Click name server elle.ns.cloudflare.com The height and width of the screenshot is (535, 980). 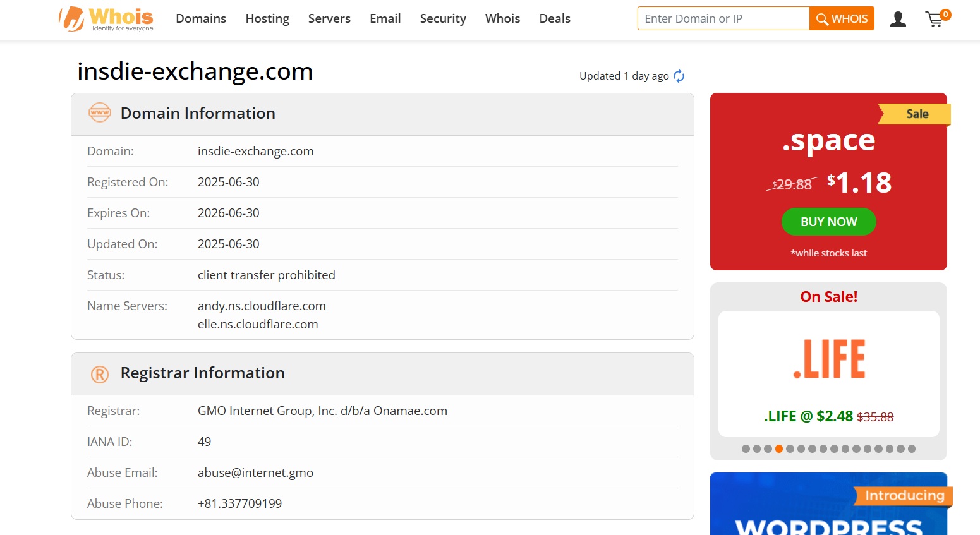click(258, 324)
